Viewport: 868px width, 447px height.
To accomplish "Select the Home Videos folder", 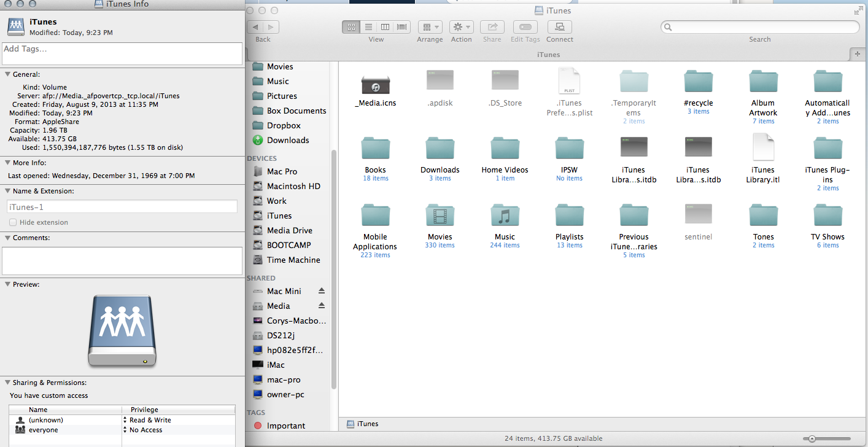I will click(505, 149).
